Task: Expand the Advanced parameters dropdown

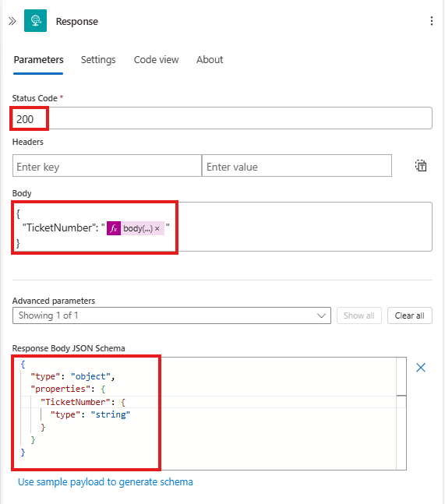Action: [171, 315]
